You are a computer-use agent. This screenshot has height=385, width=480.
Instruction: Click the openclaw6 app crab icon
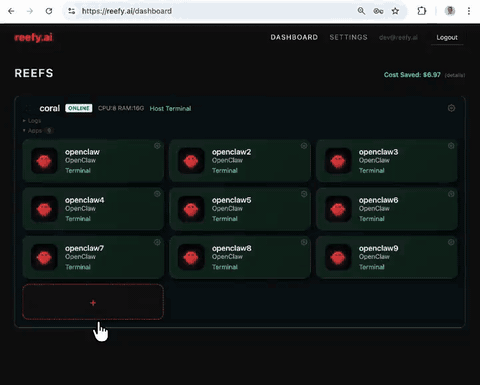point(338,209)
